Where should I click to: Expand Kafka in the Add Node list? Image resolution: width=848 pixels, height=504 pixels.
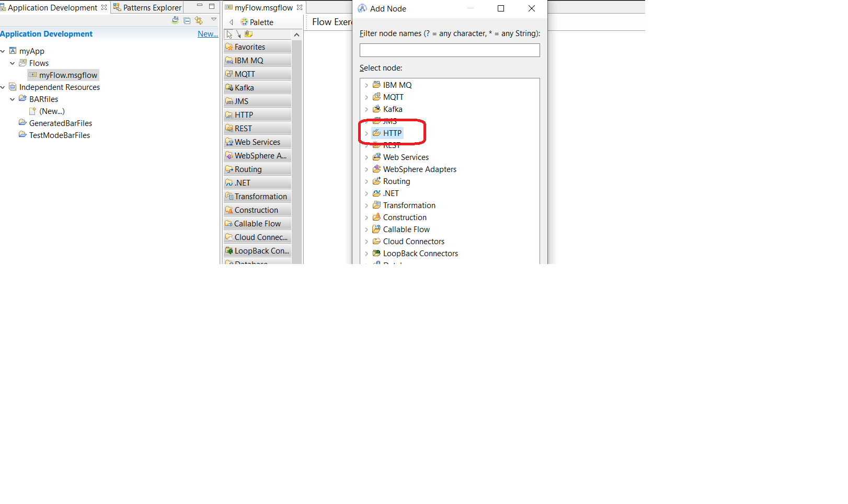click(366, 109)
